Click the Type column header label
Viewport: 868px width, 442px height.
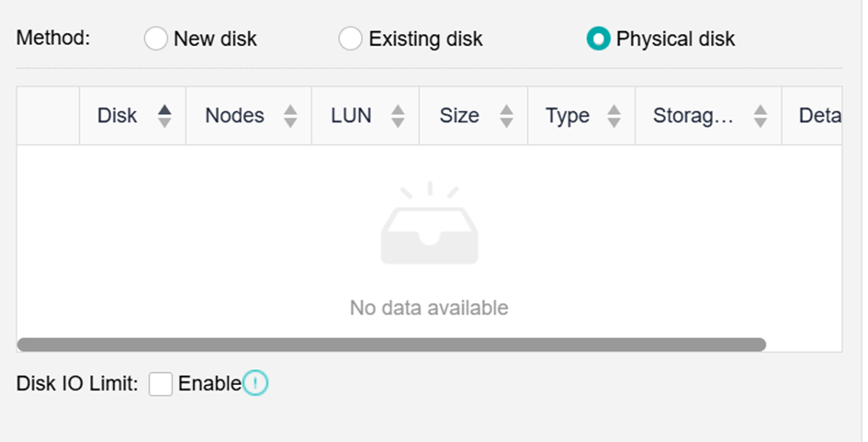[x=567, y=116]
